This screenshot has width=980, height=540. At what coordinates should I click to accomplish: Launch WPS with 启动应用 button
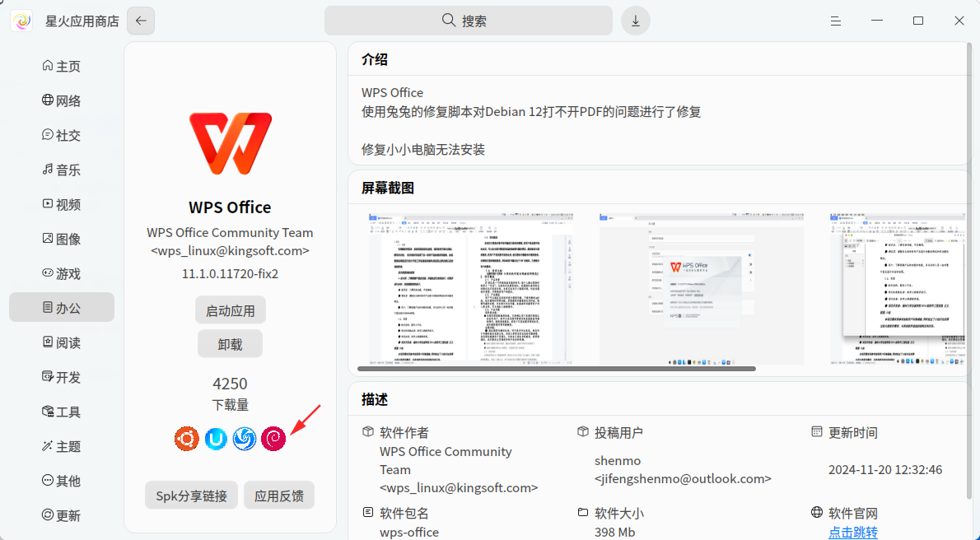tap(230, 310)
